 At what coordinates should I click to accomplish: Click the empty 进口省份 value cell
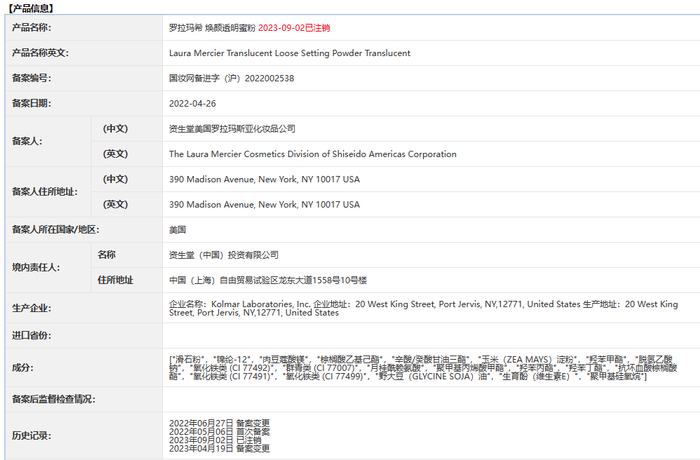pyautogui.click(x=431, y=335)
